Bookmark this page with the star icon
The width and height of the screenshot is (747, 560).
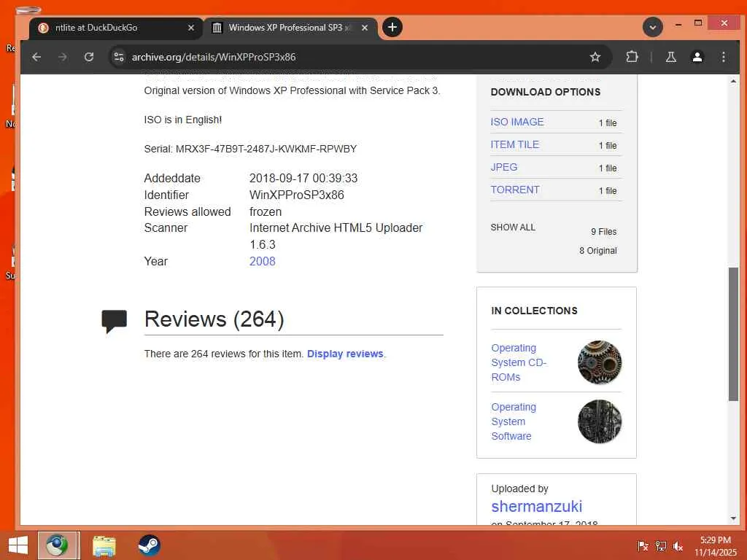tap(595, 57)
